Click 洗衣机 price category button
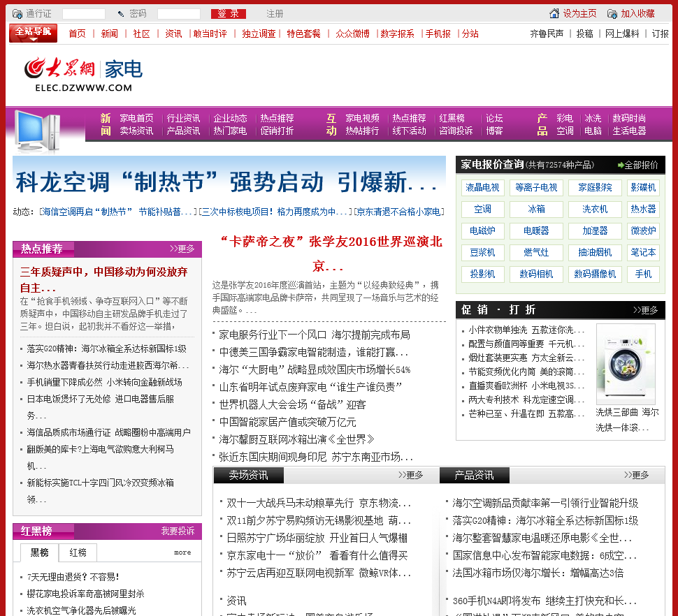Image resolution: width=678 pixels, height=616 pixels. click(595, 209)
